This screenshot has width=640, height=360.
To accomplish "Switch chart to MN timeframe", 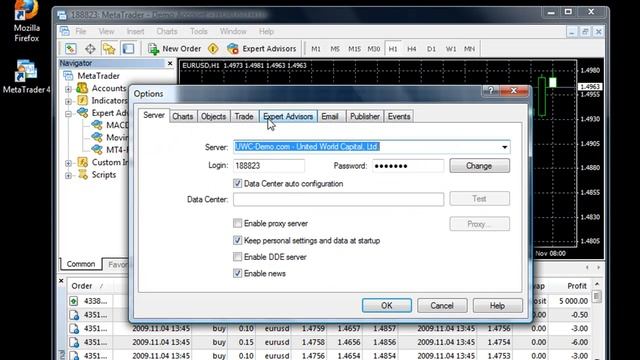I will (469, 49).
